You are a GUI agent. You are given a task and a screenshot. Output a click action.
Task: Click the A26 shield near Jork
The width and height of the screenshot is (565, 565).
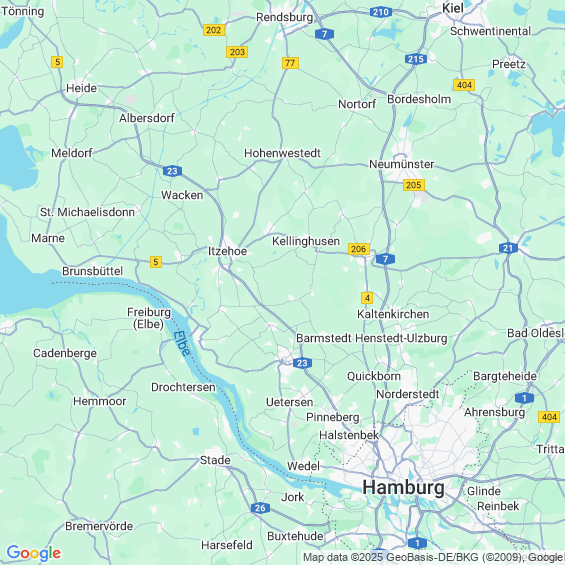click(x=260, y=508)
